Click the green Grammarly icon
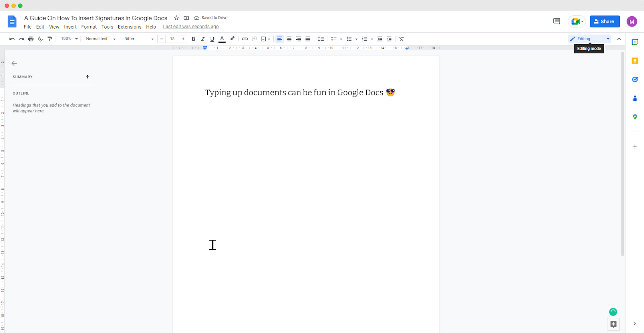The width and height of the screenshot is (644, 333). tap(613, 312)
